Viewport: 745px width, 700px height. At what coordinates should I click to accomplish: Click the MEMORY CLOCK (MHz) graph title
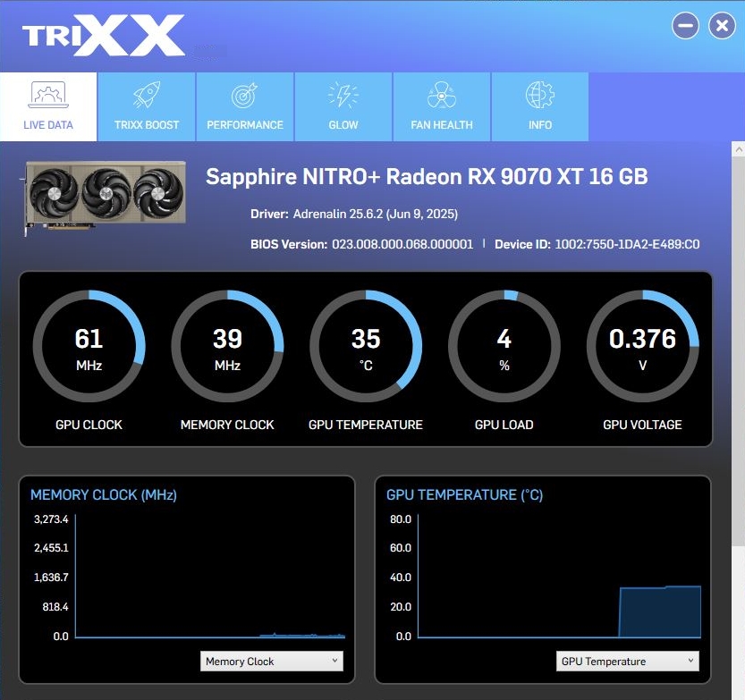pos(104,495)
